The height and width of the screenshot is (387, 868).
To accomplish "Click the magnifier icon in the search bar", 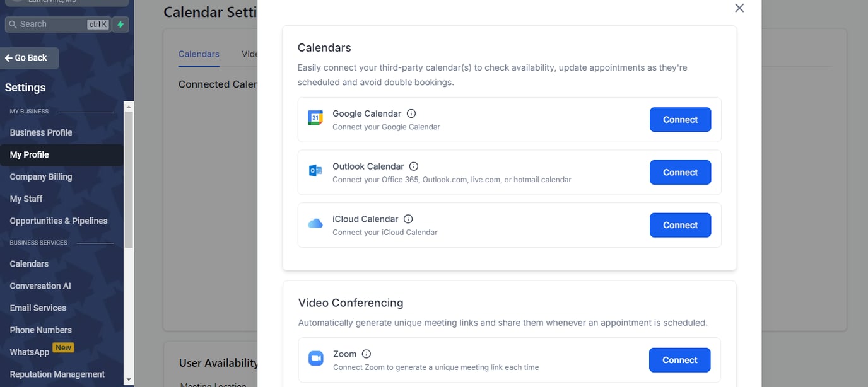I will point(13,24).
